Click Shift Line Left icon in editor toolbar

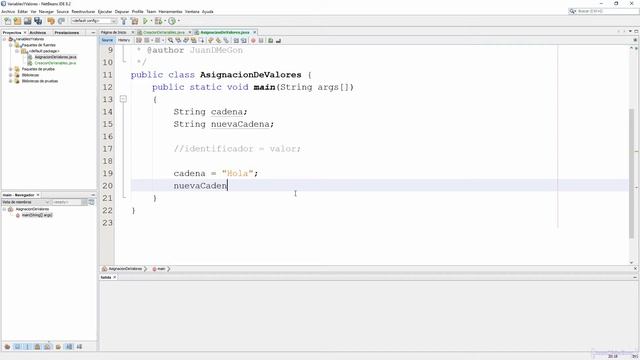coord(236,40)
